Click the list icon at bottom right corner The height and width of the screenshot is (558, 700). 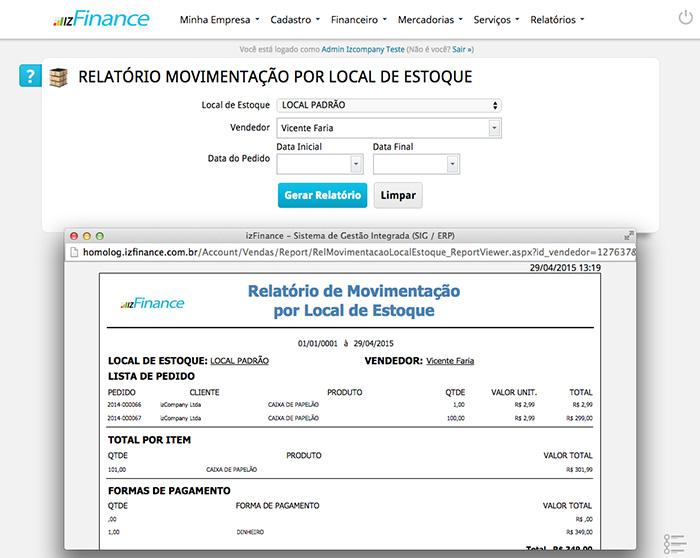click(x=674, y=543)
